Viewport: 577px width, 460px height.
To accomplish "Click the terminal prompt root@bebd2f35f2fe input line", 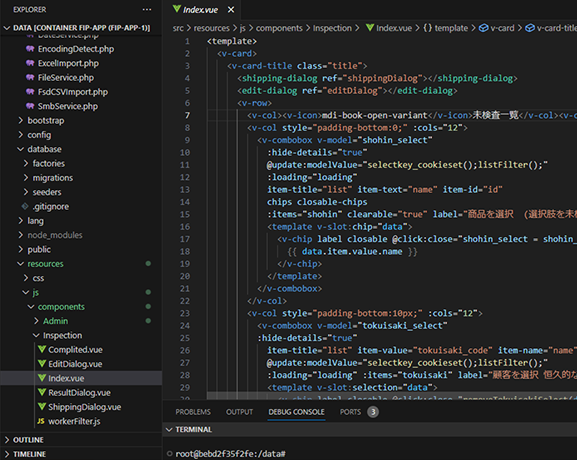I will [x=230, y=454].
